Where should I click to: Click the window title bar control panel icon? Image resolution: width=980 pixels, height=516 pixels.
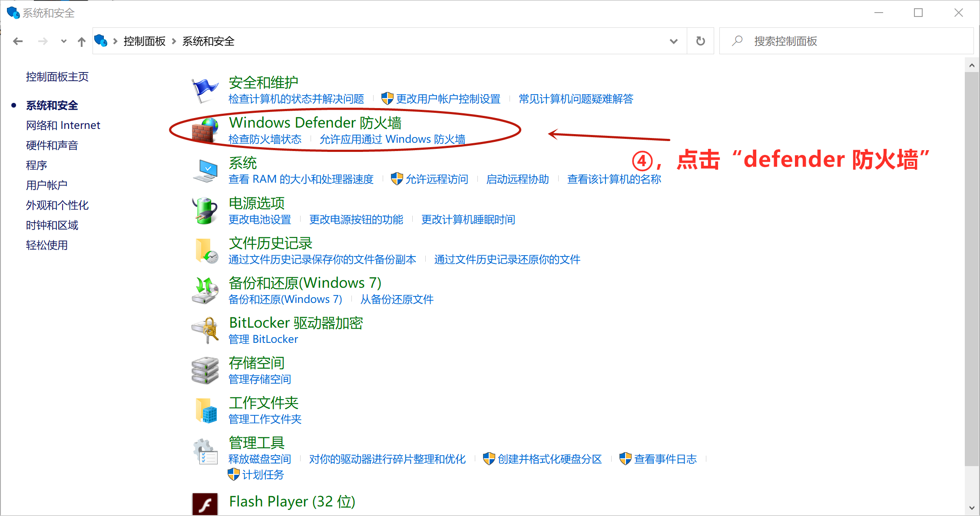(13, 13)
